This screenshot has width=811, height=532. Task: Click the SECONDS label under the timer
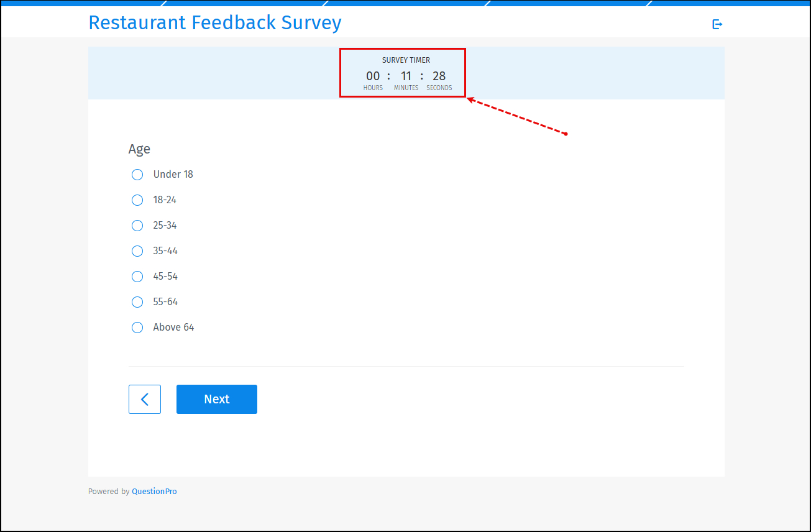click(439, 88)
